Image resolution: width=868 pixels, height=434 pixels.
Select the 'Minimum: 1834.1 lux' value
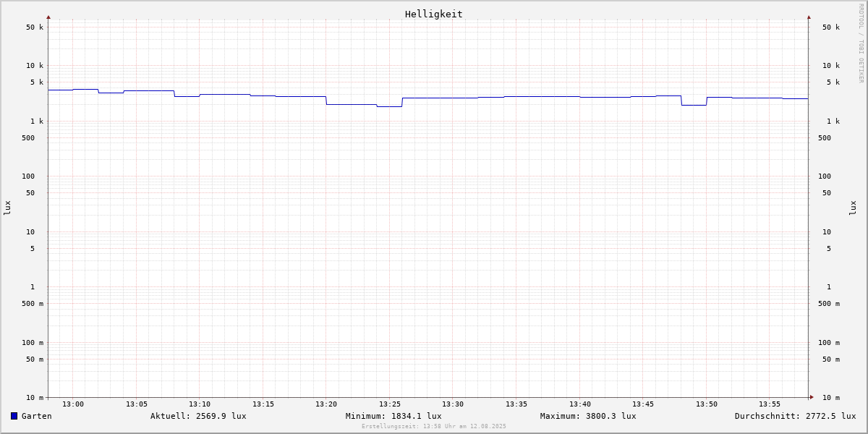(393, 416)
